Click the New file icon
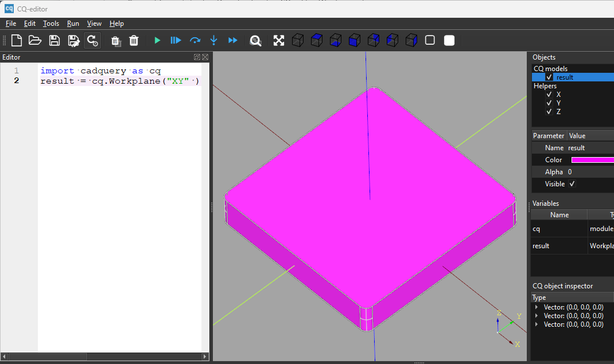This screenshot has width=614, height=364. click(x=17, y=40)
